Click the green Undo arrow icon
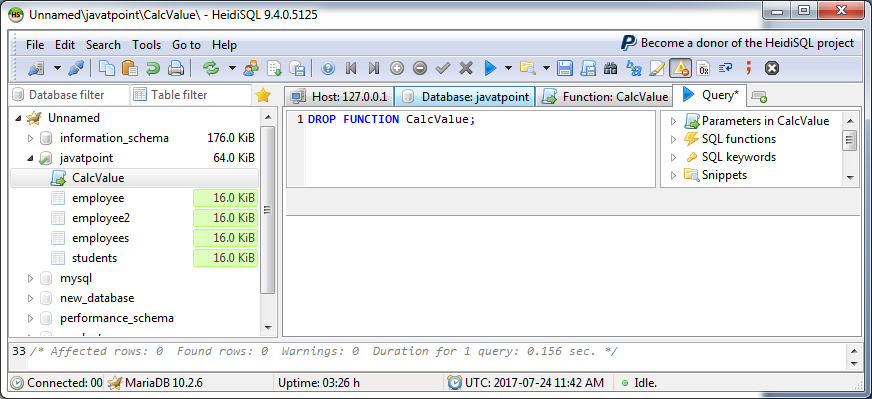 152,68
